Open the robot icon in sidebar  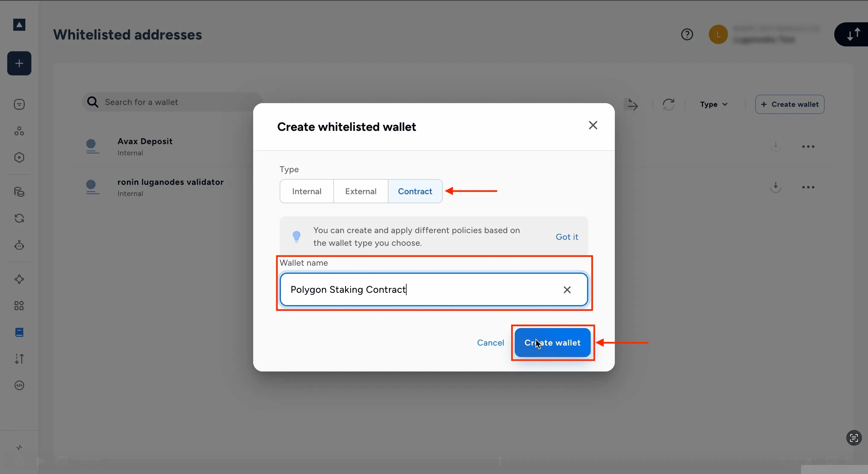(x=19, y=245)
